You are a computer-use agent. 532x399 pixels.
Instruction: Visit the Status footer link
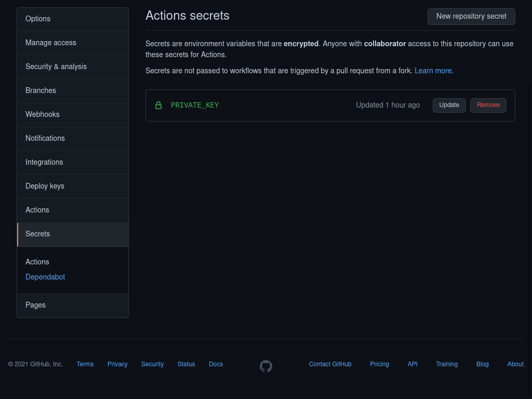(x=186, y=364)
